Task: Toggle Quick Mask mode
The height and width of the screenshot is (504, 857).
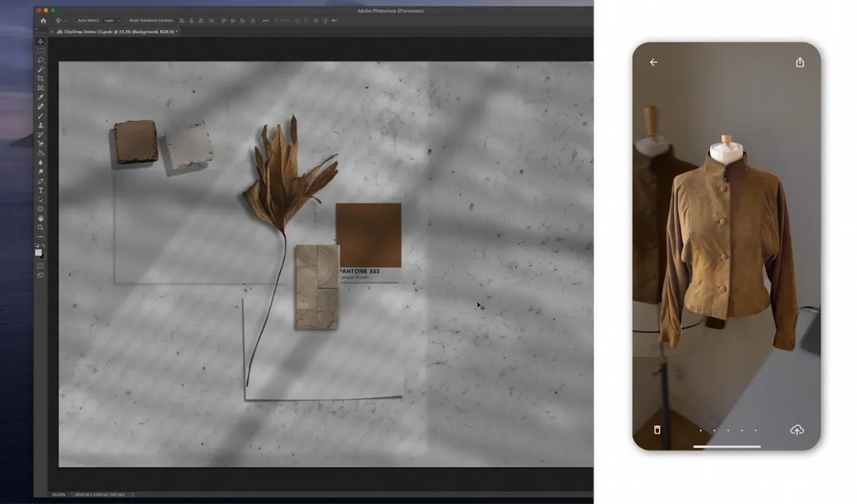Action: [40, 266]
